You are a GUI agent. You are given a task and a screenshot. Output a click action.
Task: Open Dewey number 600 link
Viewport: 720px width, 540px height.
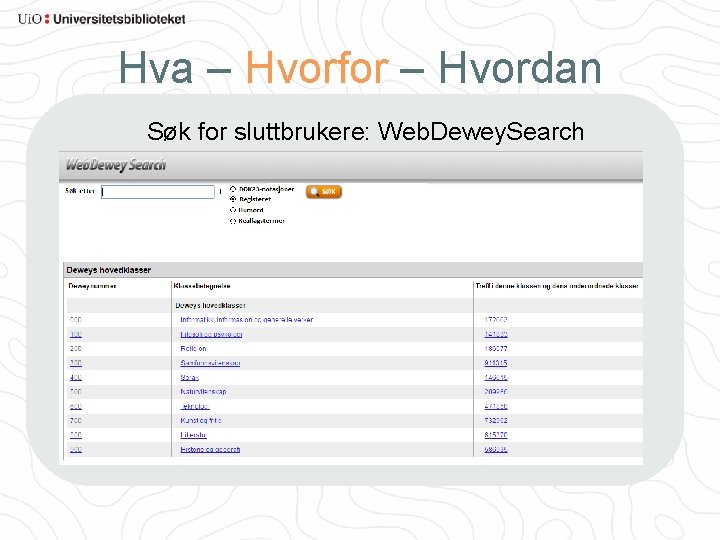tap(76, 406)
